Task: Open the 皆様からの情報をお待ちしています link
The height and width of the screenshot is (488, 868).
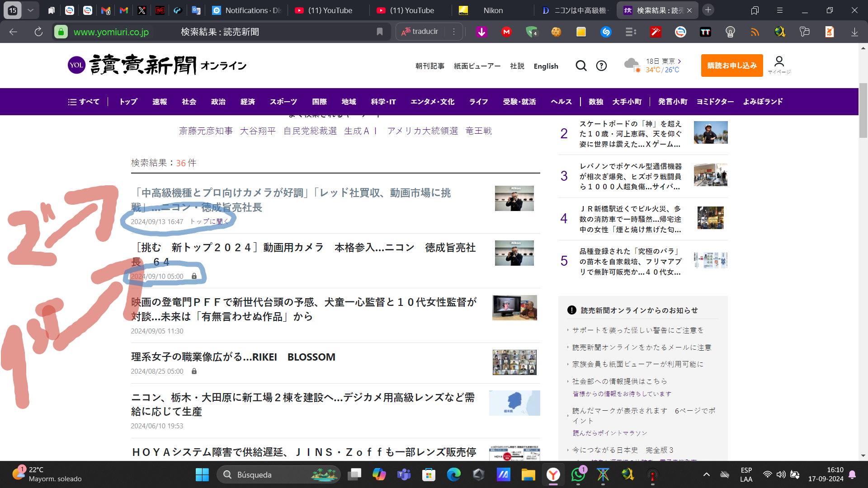Action: (x=622, y=394)
